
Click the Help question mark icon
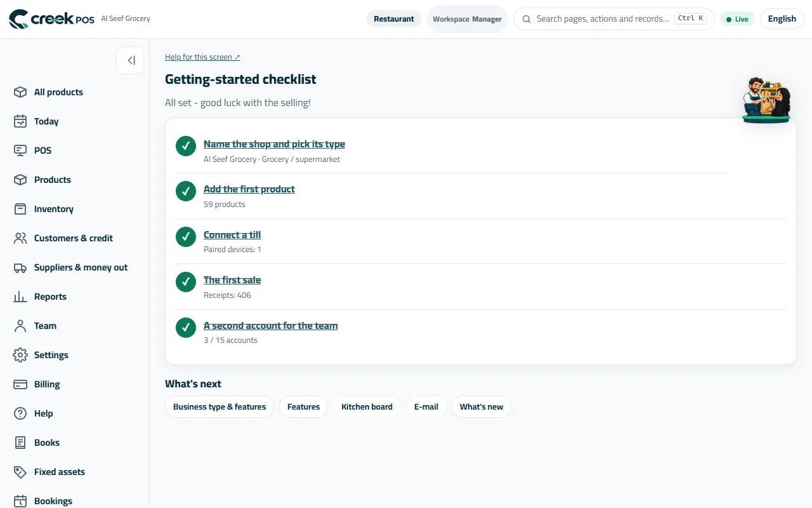click(x=20, y=413)
